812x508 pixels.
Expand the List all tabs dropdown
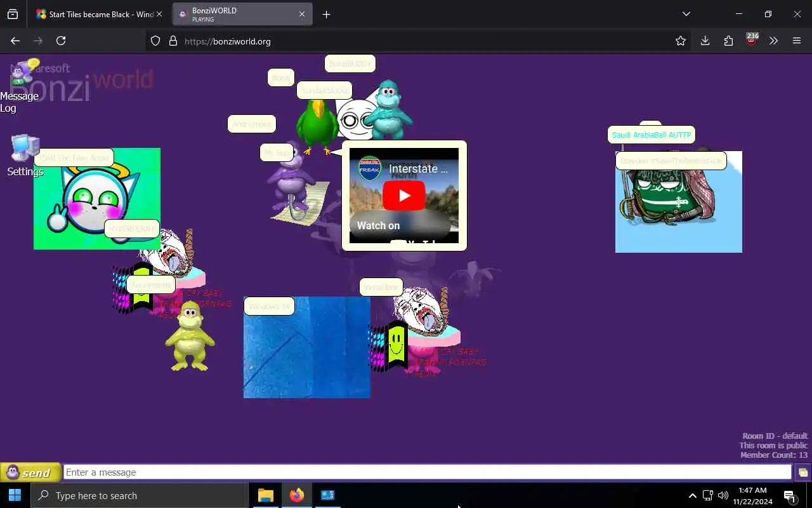[686, 14]
